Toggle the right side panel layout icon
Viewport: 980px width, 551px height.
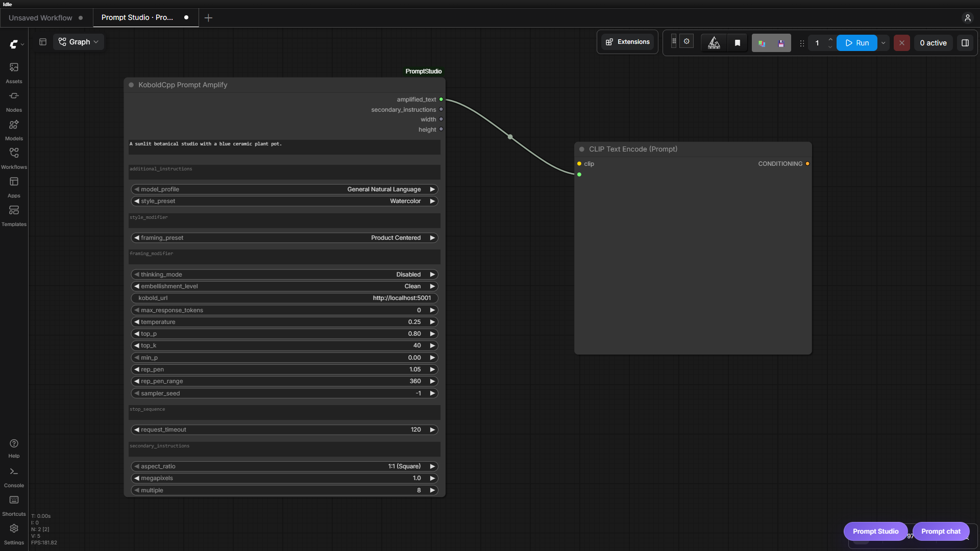(965, 43)
